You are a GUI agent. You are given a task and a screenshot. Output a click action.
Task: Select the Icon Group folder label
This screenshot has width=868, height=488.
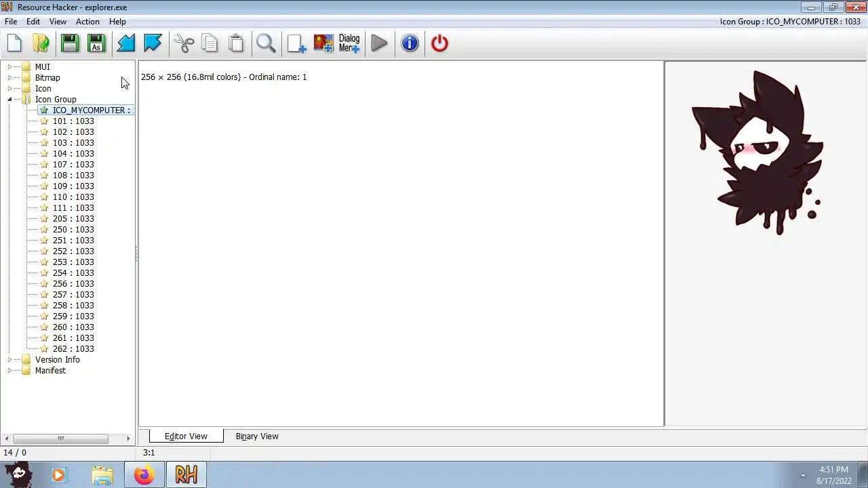(x=56, y=99)
